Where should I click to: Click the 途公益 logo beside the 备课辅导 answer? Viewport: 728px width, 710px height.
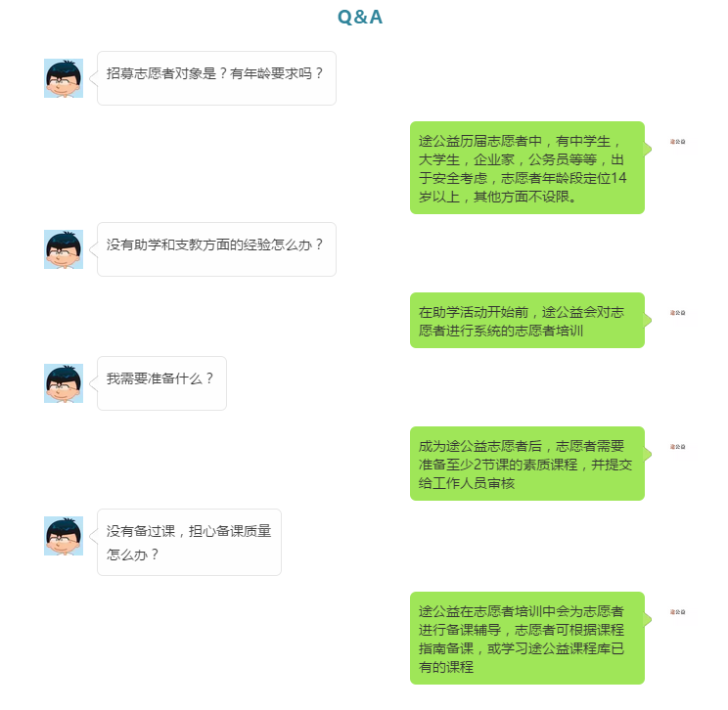pyautogui.click(x=677, y=612)
